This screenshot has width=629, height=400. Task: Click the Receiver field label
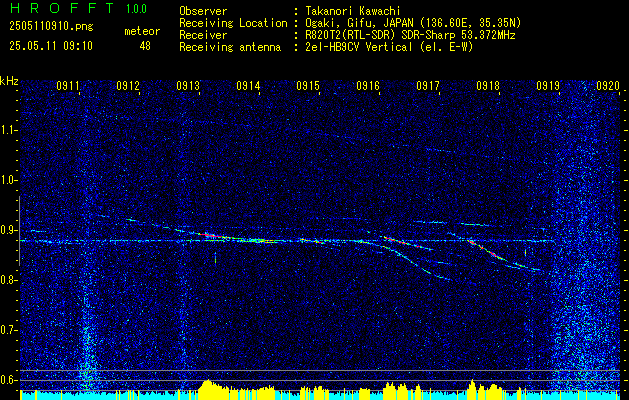click(x=203, y=35)
